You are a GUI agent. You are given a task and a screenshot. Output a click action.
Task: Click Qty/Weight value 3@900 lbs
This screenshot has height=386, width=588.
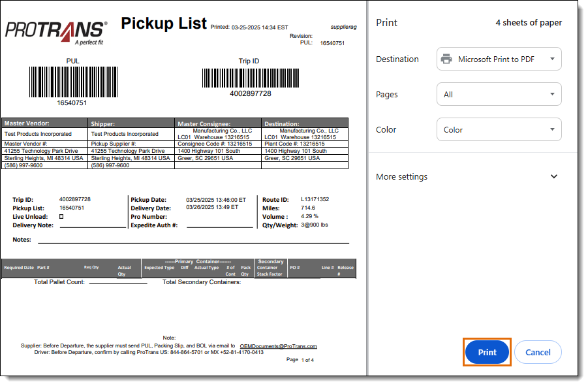(315, 225)
